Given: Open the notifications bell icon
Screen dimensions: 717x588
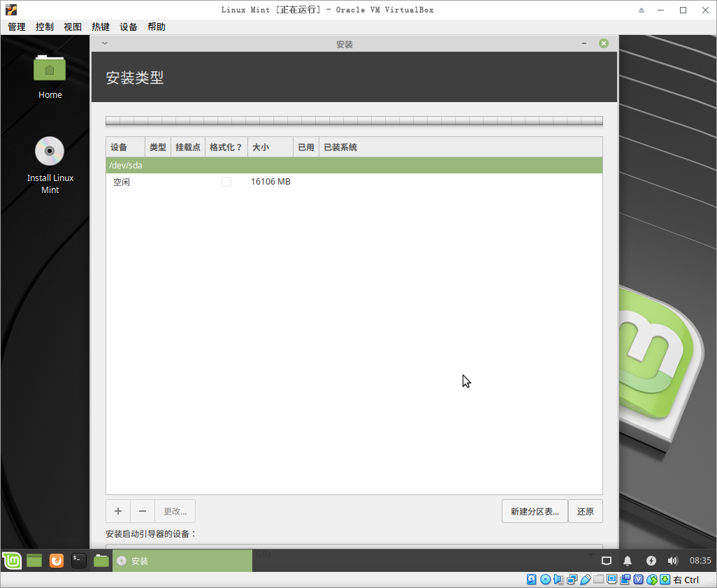Looking at the screenshot, I should pos(628,561).
